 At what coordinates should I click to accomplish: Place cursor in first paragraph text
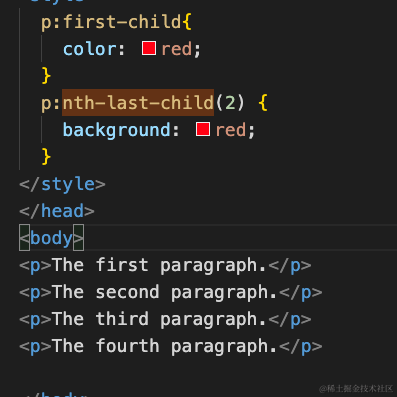(x=159, y=265)
